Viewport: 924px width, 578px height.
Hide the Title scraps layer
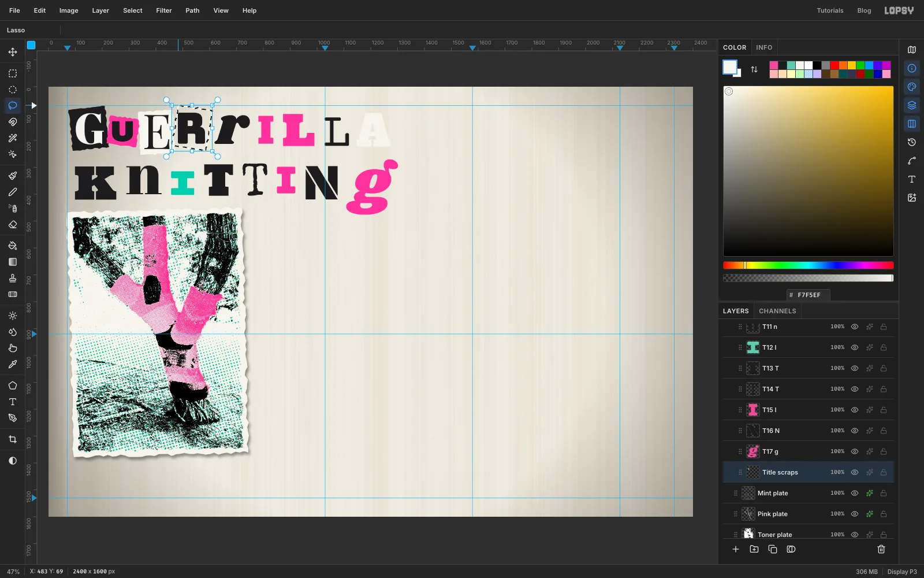click(x=855, y=472)
